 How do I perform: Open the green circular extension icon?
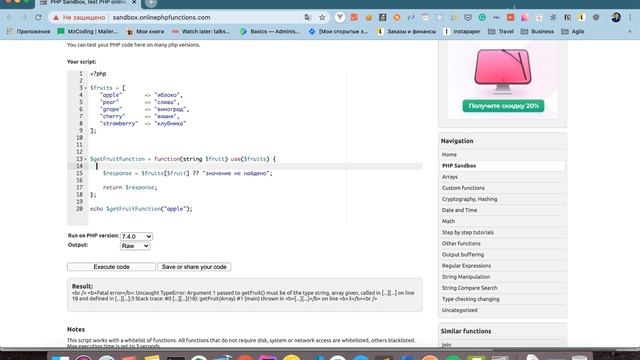pos(482,18)
